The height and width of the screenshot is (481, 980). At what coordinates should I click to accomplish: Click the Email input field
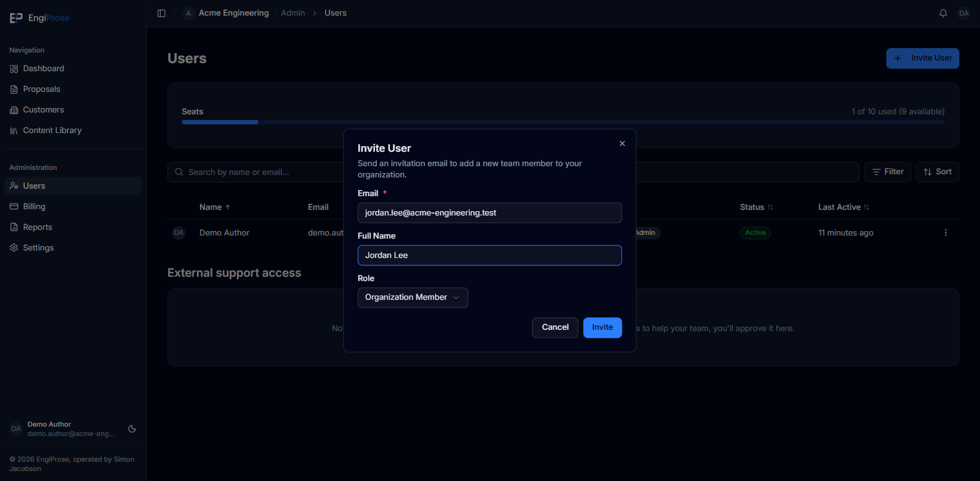[489, 213]
